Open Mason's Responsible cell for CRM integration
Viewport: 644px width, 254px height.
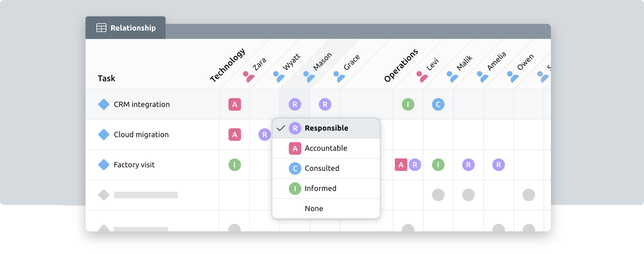coord(295,104)
